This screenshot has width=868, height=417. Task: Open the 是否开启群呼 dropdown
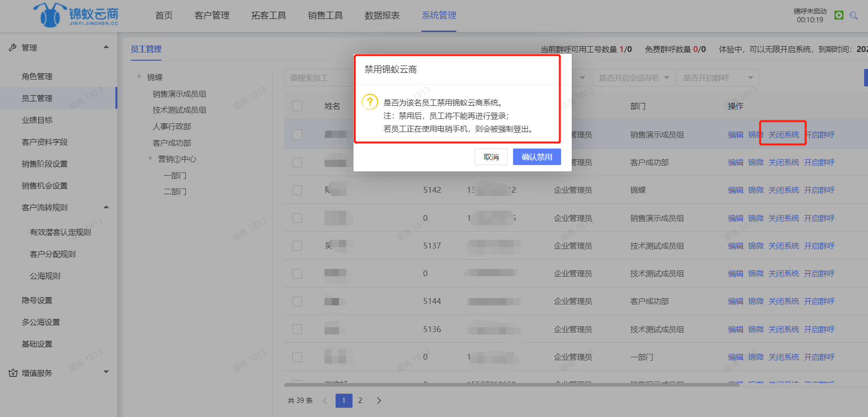click(x=718, y=78)
